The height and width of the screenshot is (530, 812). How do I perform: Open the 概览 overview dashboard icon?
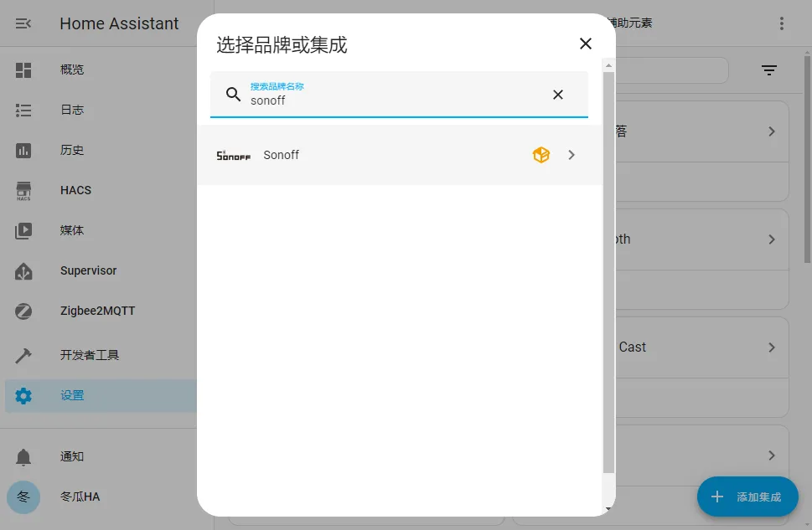pyautogui.click(x=23, y=69)
